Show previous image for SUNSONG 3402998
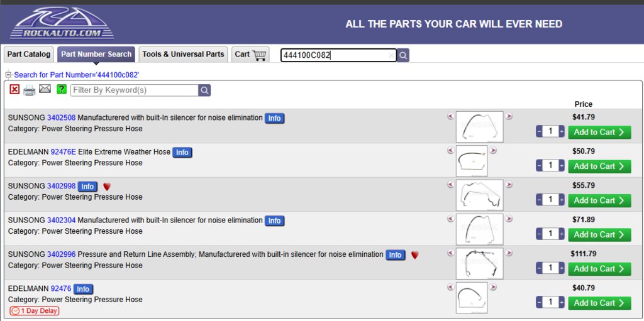The height and width of the screenshot is (321, 644). pyautogui.click(x=450, y=185)
